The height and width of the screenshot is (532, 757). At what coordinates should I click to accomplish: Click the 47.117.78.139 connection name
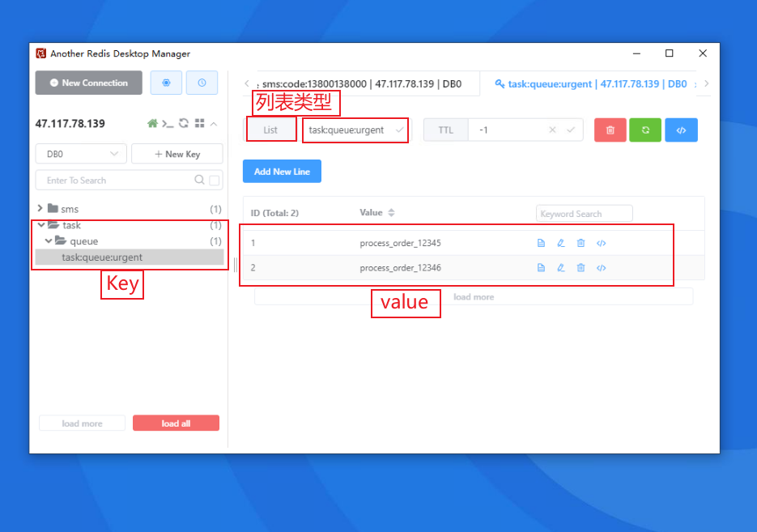tap(70, 124)
